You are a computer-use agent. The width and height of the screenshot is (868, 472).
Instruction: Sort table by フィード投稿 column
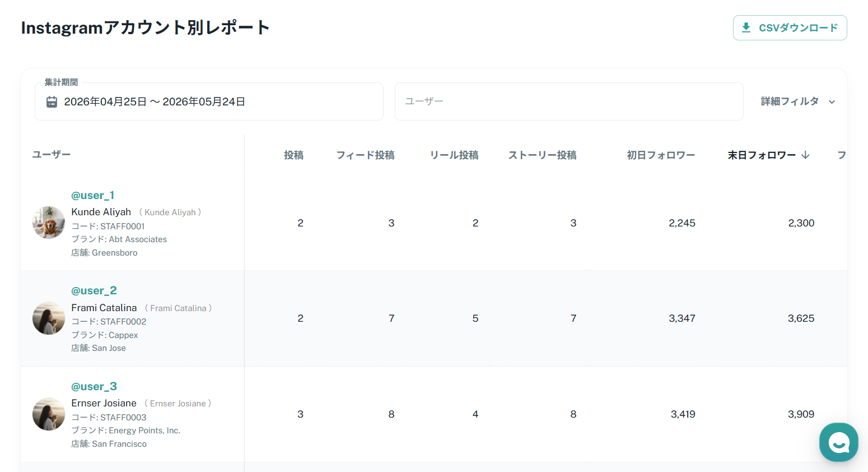[x=365, y=155]
